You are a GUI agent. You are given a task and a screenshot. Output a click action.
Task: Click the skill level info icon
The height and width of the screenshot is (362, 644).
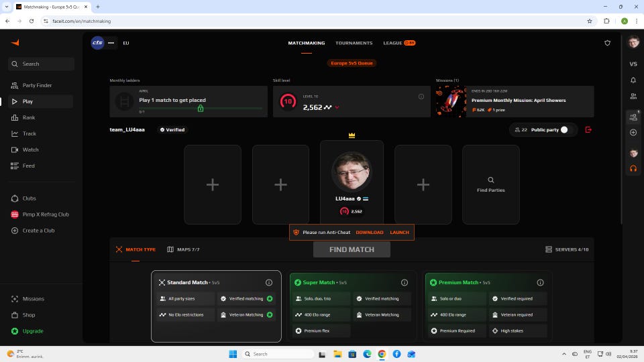[x=421, y=97]
